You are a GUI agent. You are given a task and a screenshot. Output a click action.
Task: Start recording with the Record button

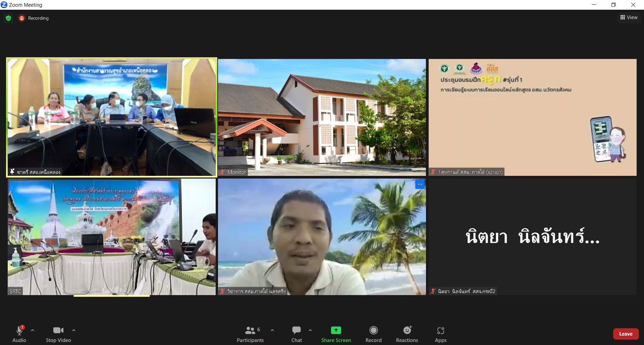tap(373, 334)
